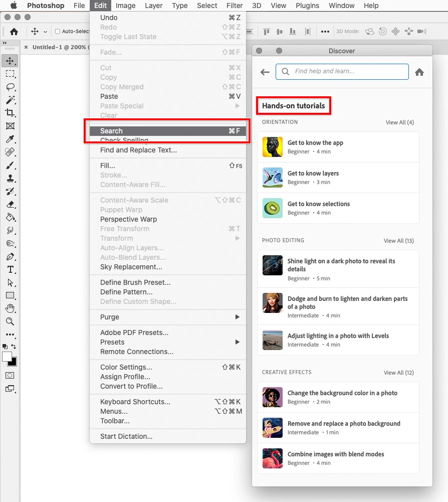Select the Hand tool
Screen dimensions: 448x502
coord(10,308)
